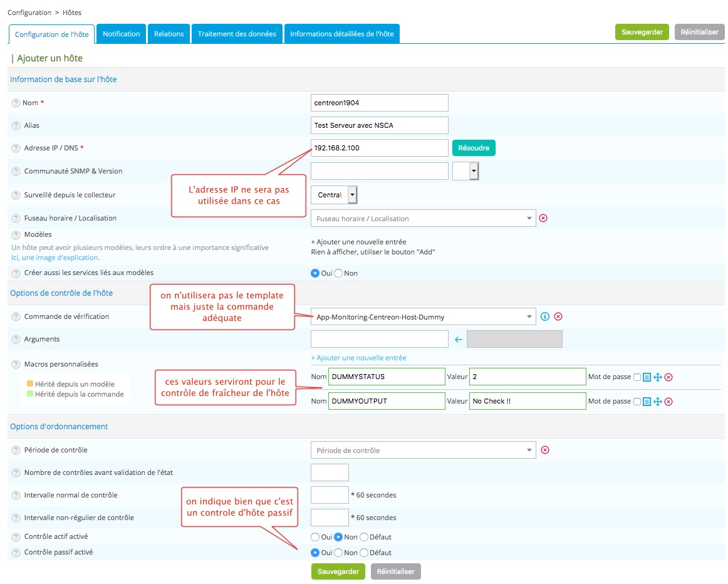728x584 pixels.
Task: Select Oui for Contrôle actif activé
Action: (315, 537)
